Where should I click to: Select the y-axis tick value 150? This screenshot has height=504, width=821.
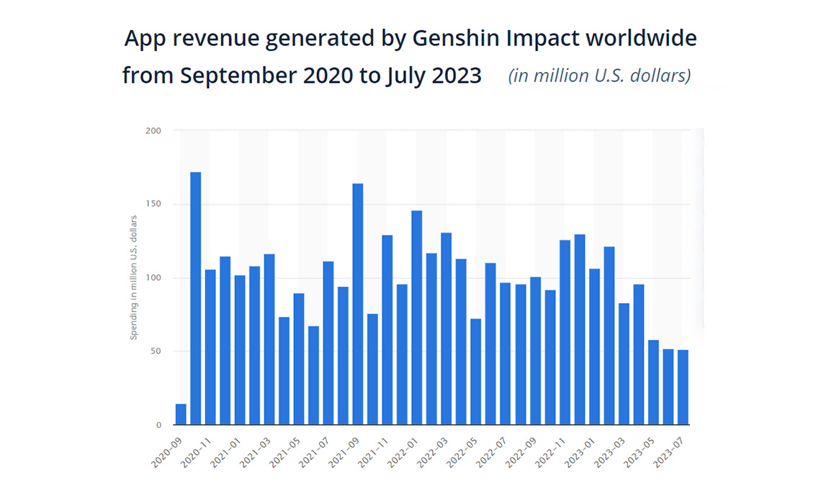(153, 204)
